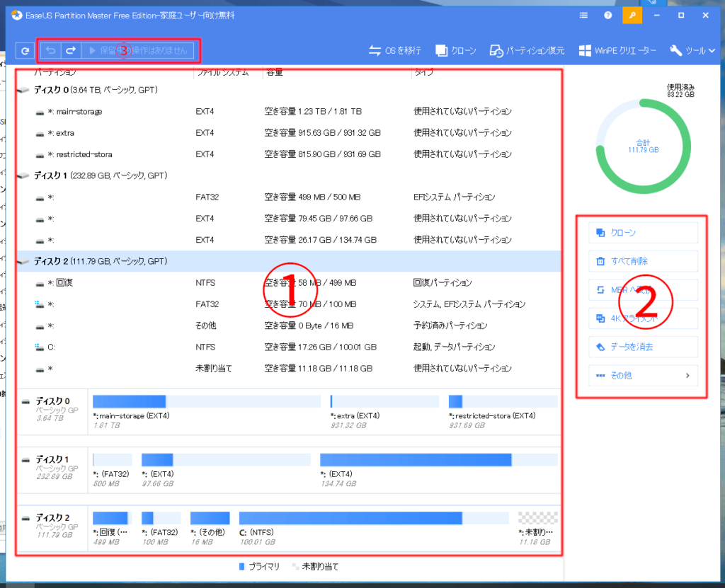Click C: (NTFS) 100.01 GB bar
The image size is (725, 588).
tap(374, 518)
